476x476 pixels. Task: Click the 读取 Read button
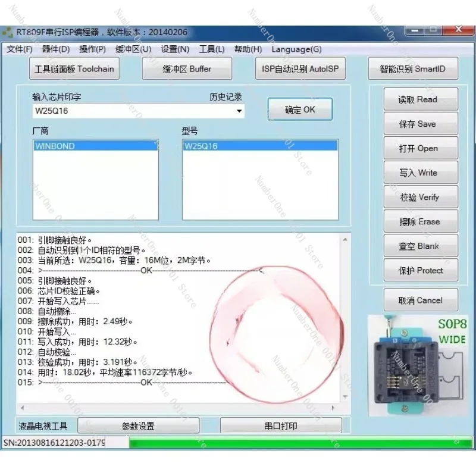[421, 99]
